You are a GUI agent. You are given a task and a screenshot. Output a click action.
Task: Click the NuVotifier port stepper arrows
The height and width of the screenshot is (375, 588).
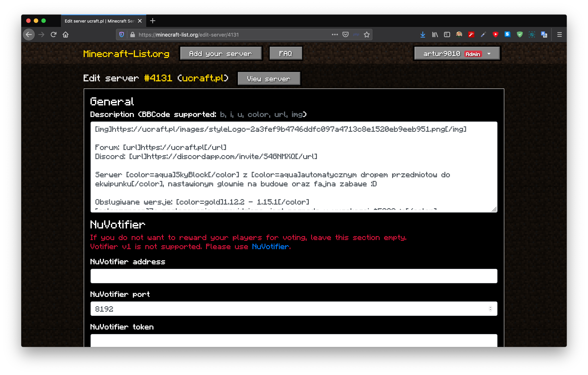[490, 309]
